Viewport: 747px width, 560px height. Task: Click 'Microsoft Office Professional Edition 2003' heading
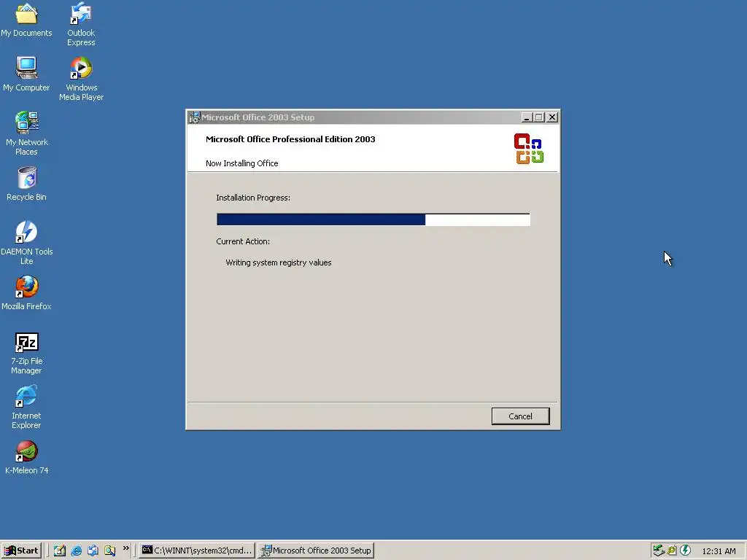click(290, 139)
